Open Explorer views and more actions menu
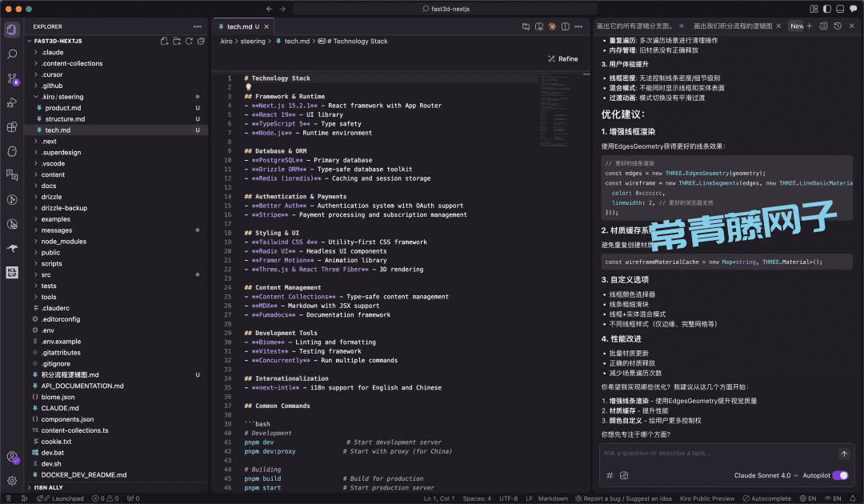Image resolution: width=864 pixels, height=504 pixels. 198,26
